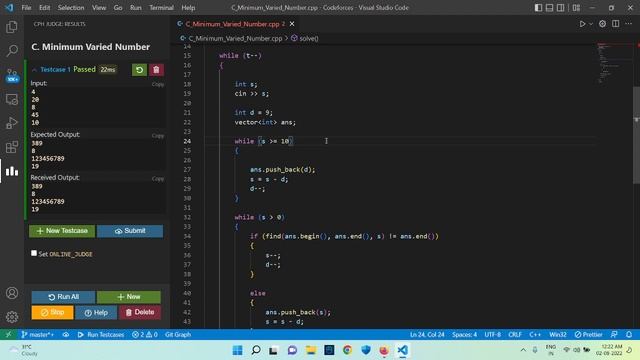640x360 pixels.
Task: Click Ln 24, Col 24 indicator
Action: pyautogui.click(x=427, y=335)
